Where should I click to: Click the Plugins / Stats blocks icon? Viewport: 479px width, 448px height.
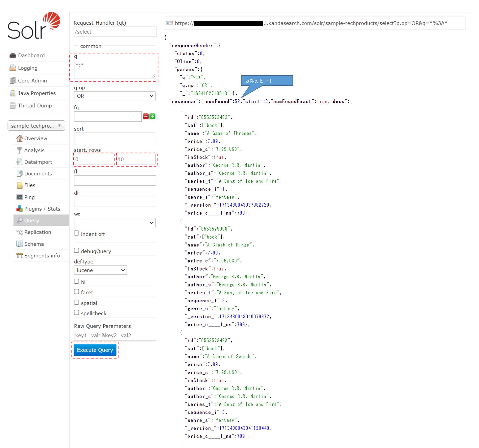(x=20, y=209)
